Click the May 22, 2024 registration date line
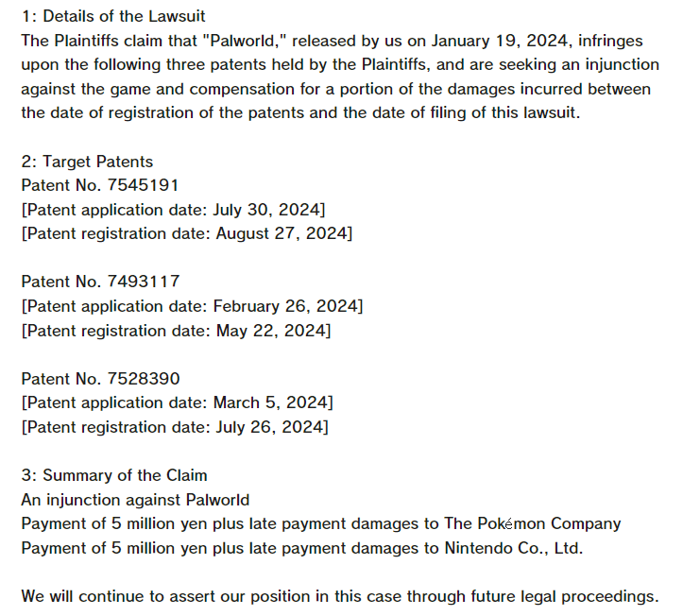The width and height of the screenshot is (683, 616). point(176,331)
